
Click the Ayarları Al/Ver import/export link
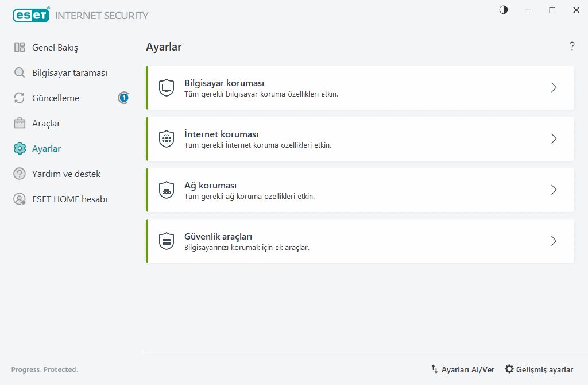[462, 369]
